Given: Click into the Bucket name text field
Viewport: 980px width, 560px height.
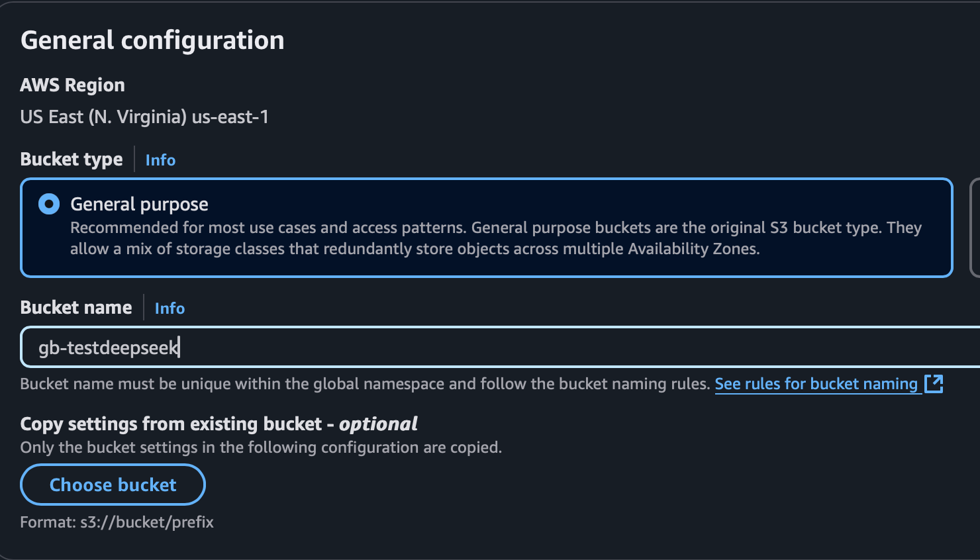Looking at the screenshot, I should pyautogui.click(x=501, y=347).
